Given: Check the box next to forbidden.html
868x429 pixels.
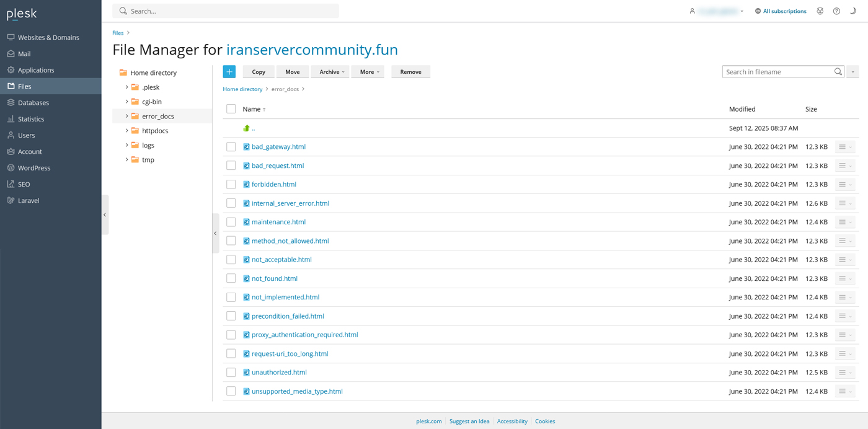Looking at the screenshot, I should [x=231, y=184].
